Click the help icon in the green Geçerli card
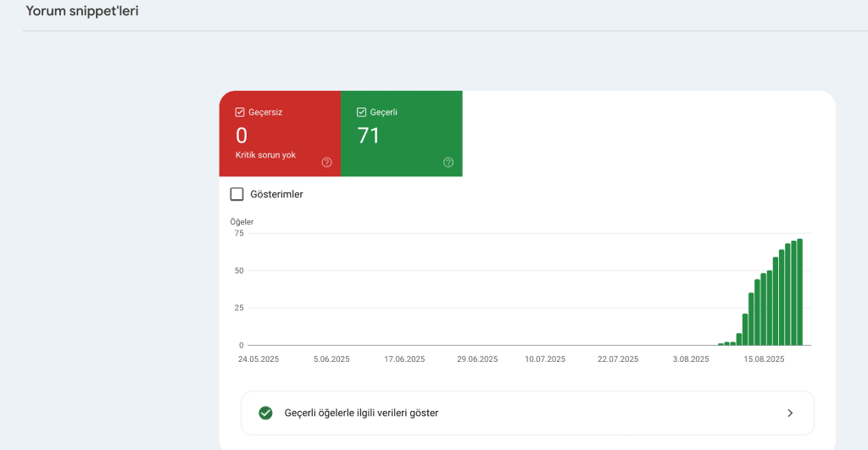The width and height of the screenshot is (868, 450). [448, 163]
